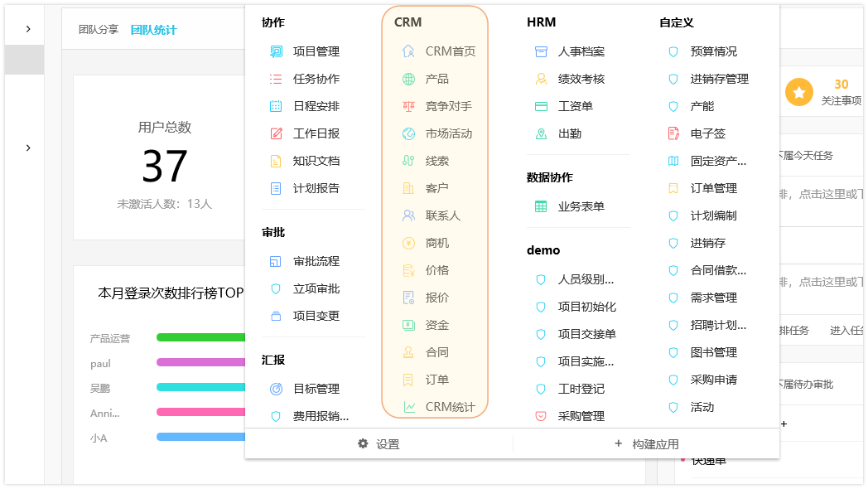Choose 工资单 under HRM
The image size is (868, 489).
coord(575,106)
